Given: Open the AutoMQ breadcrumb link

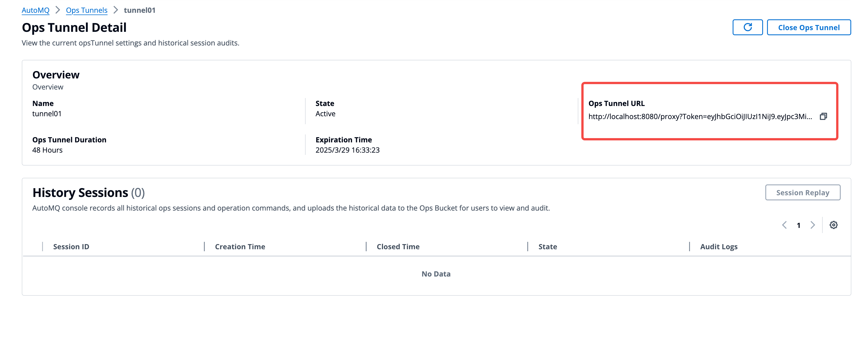Looking at the screenshot, I should tap(35, 10).
